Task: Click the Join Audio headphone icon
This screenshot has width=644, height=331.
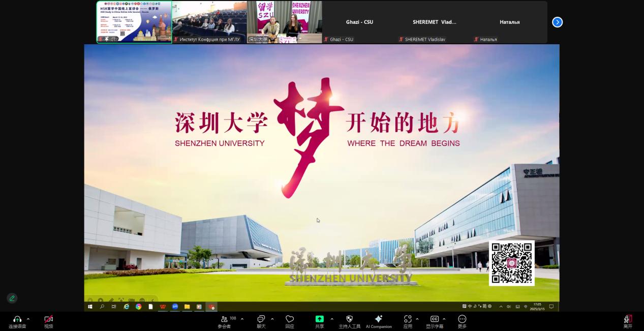Action: (17, 319)
